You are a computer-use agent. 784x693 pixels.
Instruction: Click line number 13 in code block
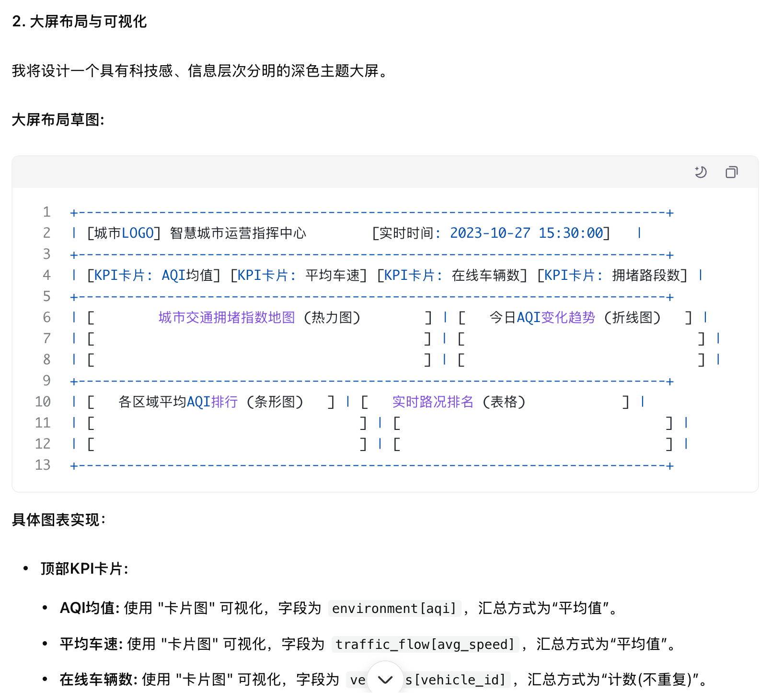point(43,465)
